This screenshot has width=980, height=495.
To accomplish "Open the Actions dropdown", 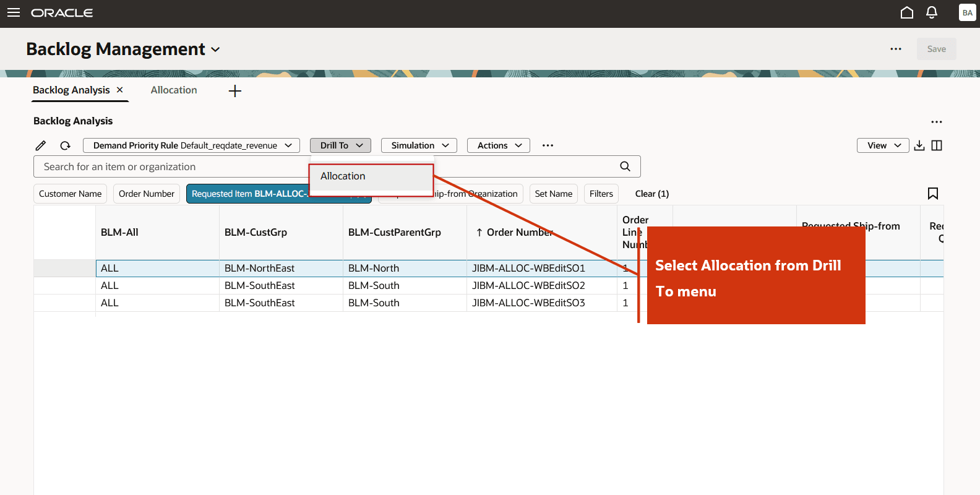I will point(499,145).
